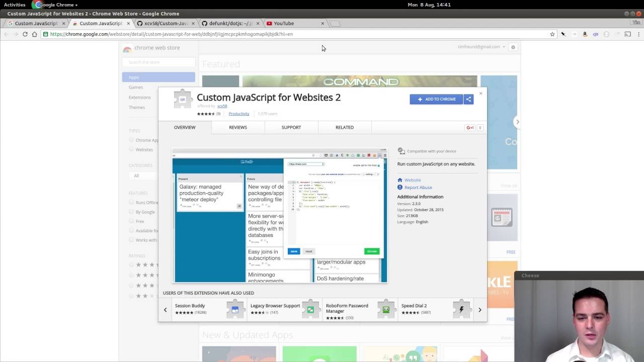644x362 pixels.
Task: Advance the featured carousel right arrow
Action: point(517,122)
